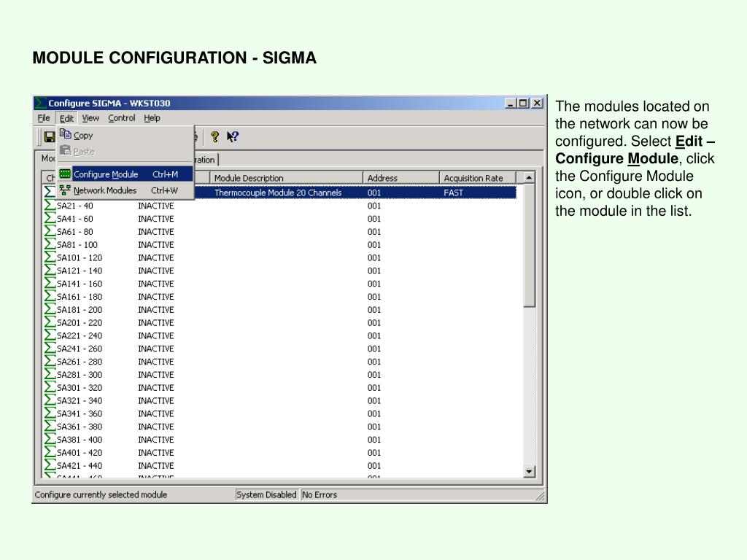Viewport: 747px width, 560px height.
Task: Select the SA81 - 100 module row
Action: 280,245
